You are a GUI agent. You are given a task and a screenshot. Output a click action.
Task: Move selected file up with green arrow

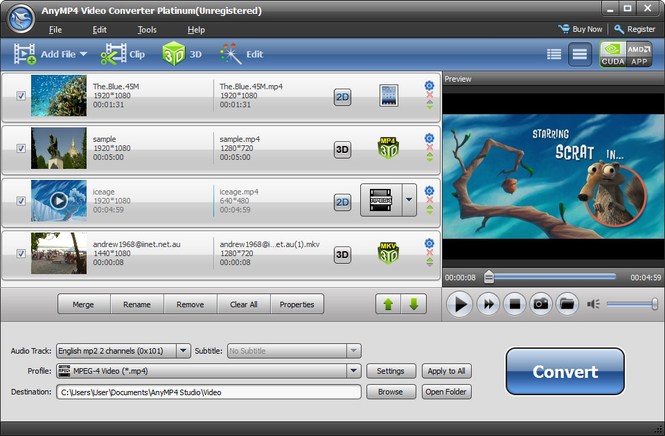pos(387,304)
